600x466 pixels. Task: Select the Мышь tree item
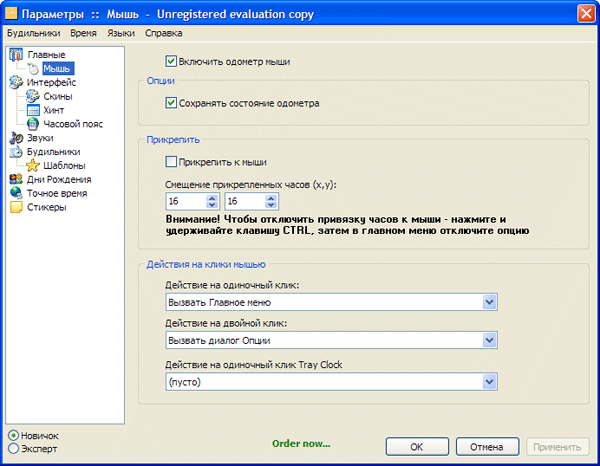tap(57, 69)
